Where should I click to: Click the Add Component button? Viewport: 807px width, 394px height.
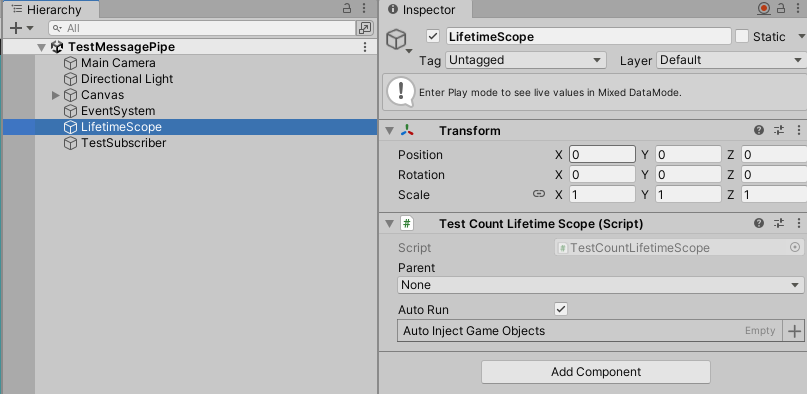coord(596,372)
